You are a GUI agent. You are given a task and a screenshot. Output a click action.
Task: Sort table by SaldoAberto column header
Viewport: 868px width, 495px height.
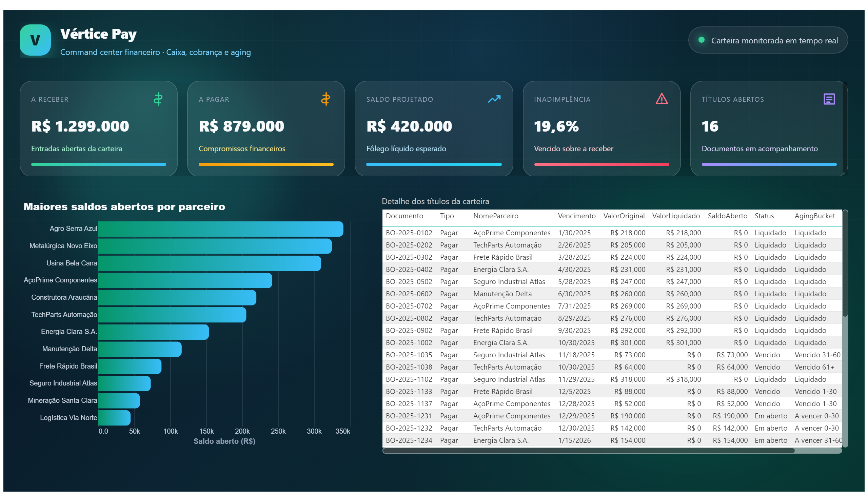tap(727, 216)
